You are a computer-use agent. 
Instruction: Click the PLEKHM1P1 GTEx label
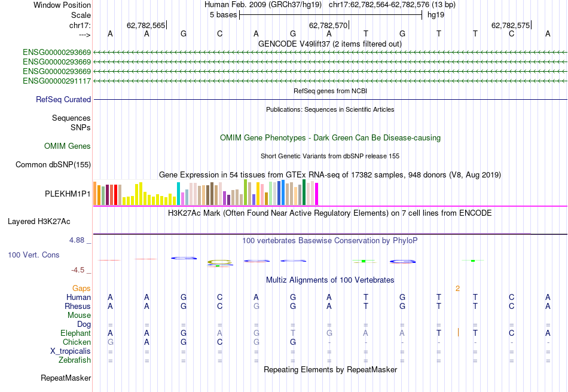tap(68, 194)
